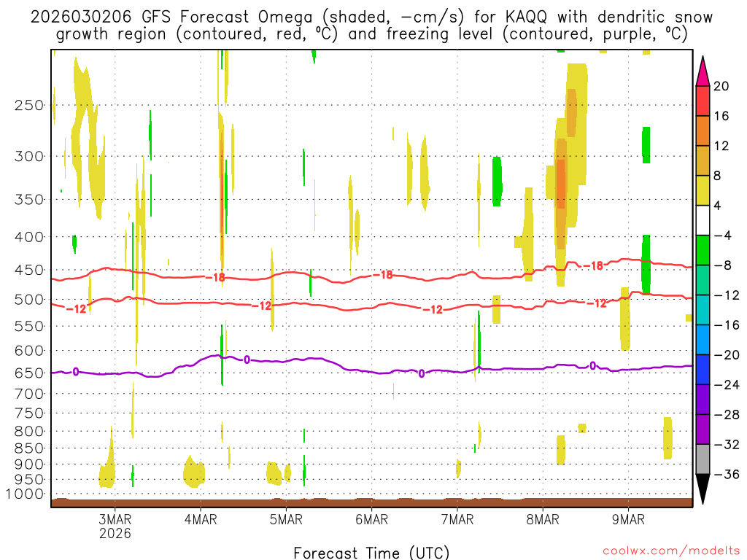Click the 300 pressure level label
Screen dimensions: 747x560
point(29,156)
